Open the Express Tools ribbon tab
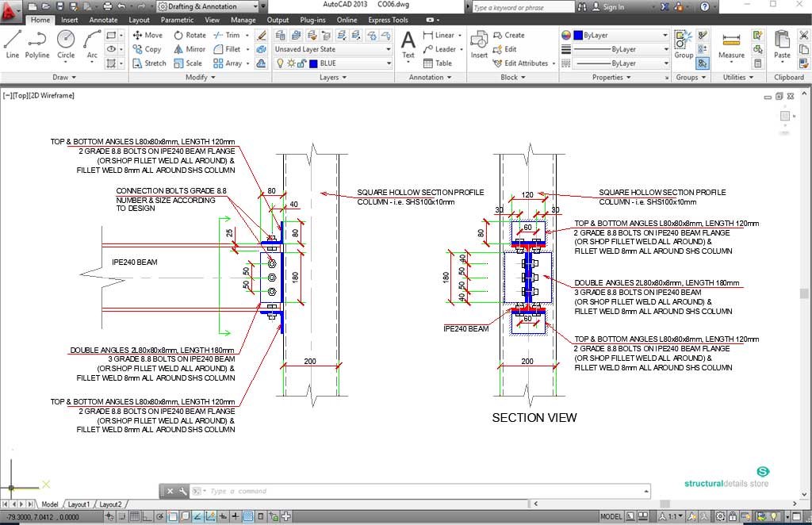Screen dimensions: 812x525 [x=388, y=20]
